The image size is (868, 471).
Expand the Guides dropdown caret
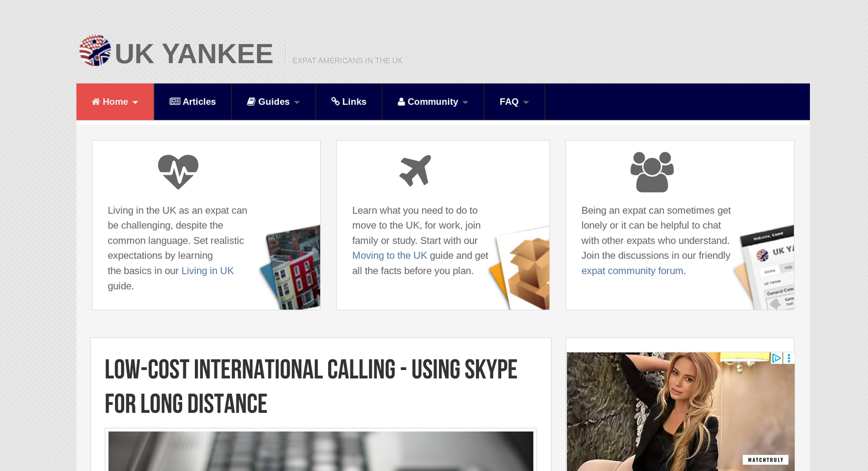297,103
